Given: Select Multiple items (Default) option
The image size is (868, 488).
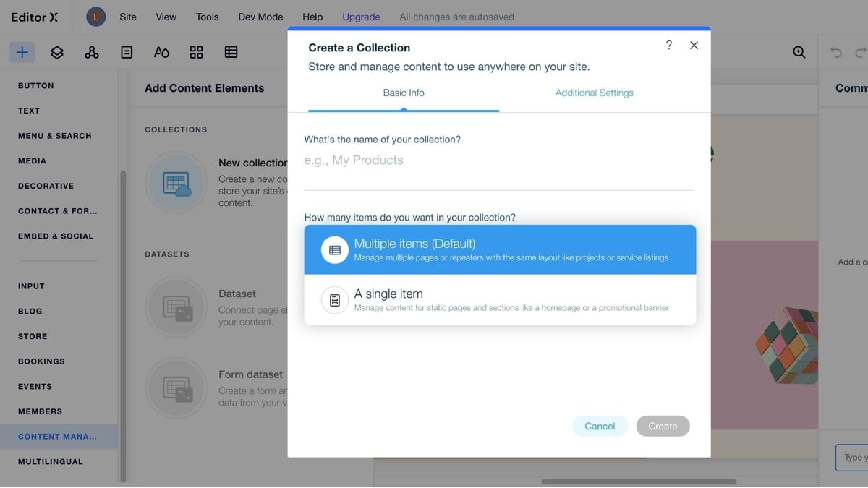Looking at the screenshot, I should tap(500, 249).
